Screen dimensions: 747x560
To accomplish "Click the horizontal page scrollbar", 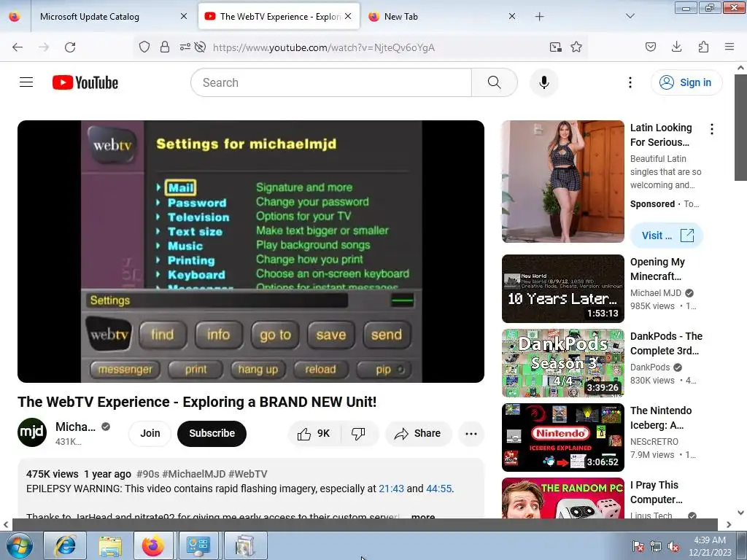I will 365,524.
